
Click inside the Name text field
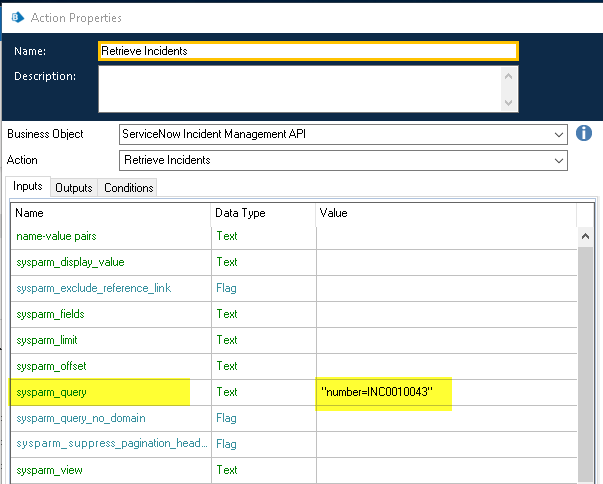tap(308, 51)
